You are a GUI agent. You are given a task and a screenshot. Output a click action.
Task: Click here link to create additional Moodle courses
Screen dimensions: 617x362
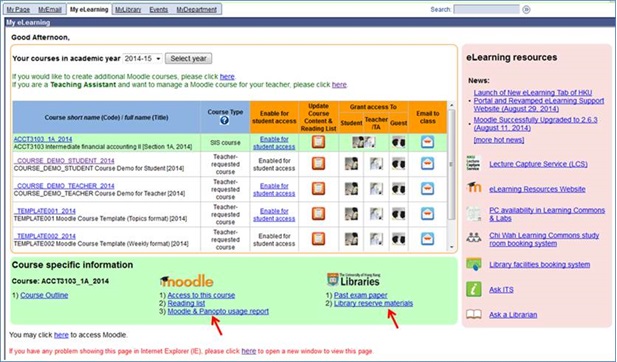point(227,76)
